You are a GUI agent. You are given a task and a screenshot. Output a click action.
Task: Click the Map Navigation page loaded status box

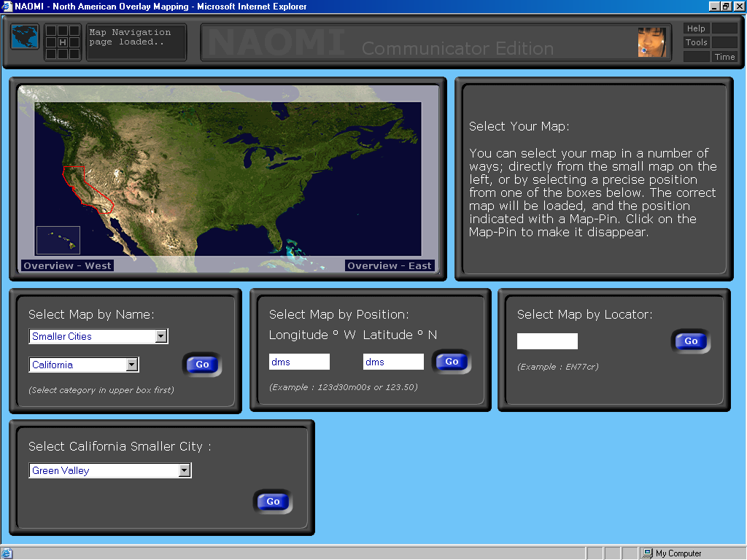(x=136, y=42)
